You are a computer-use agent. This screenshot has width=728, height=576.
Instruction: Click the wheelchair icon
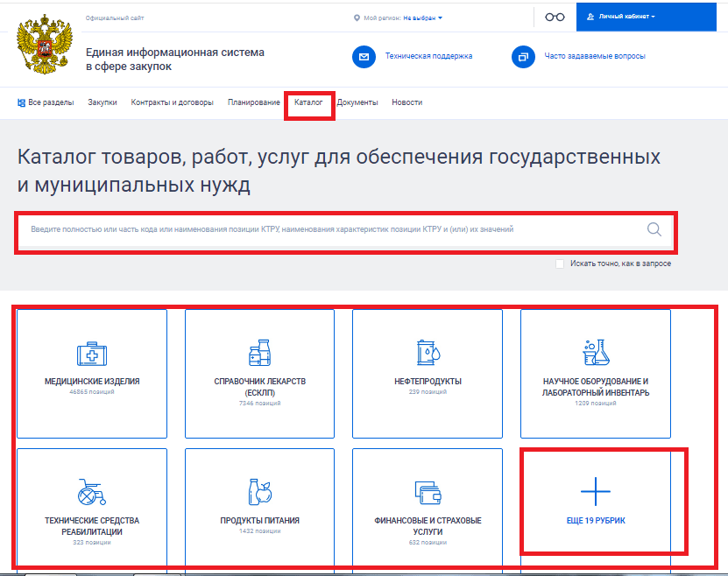(91, 492)
